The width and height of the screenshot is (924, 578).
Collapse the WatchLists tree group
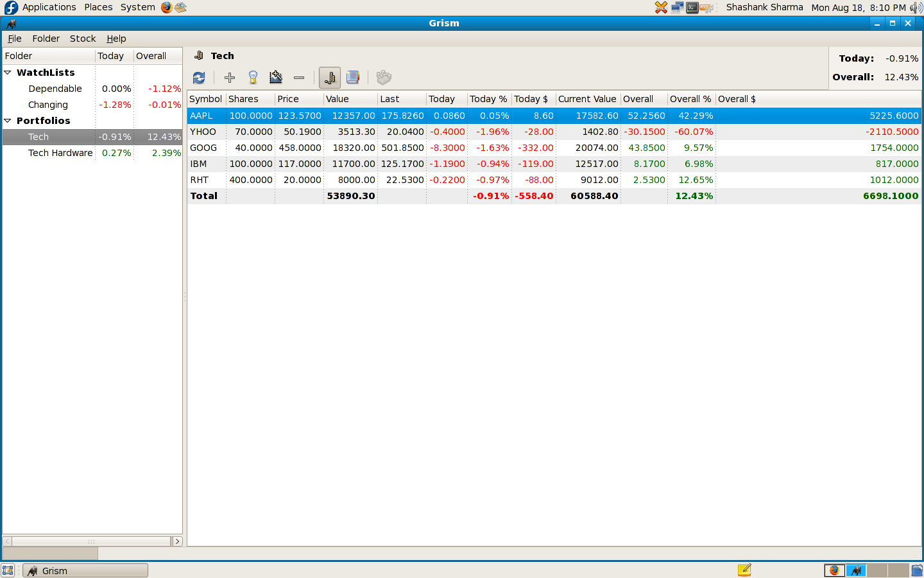coord(8,73)
